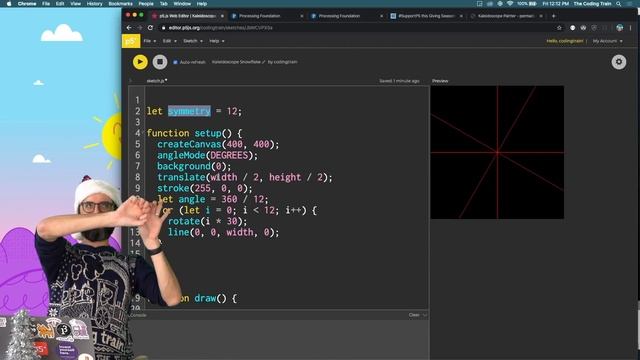Collapse the console with chevron
Screen dimensions: 640x360
425,315
